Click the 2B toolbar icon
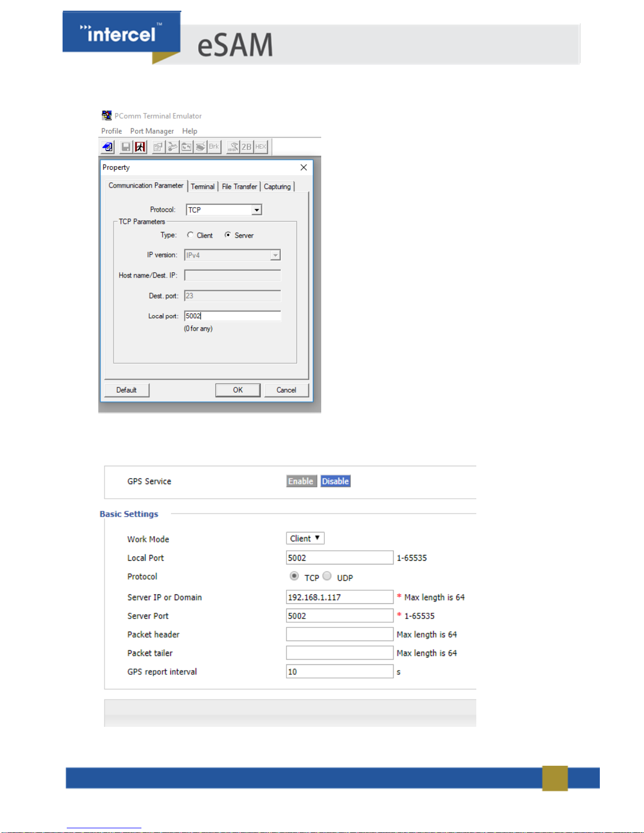644x833 pixels. [x=247, y=147]
